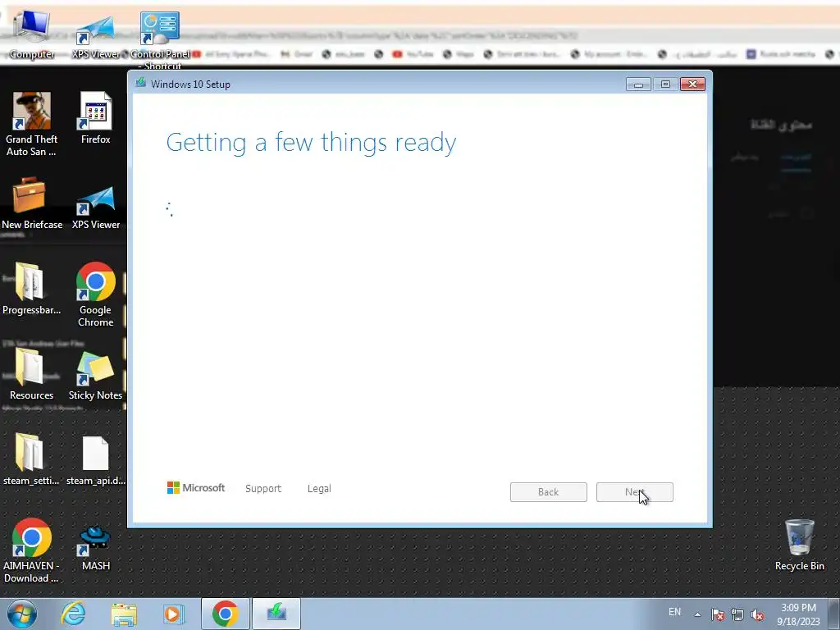Screen dimensions: 840x630
Task: Open the steam_setti... folder
Action: (x=30, y=459)
